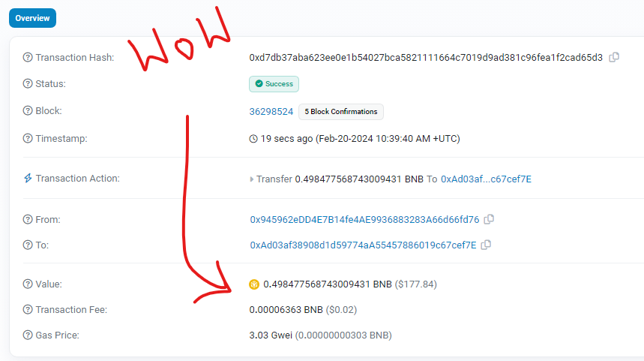Copy the transaction hash to clipboard
The image size is (644, 361).
point(614,57)
